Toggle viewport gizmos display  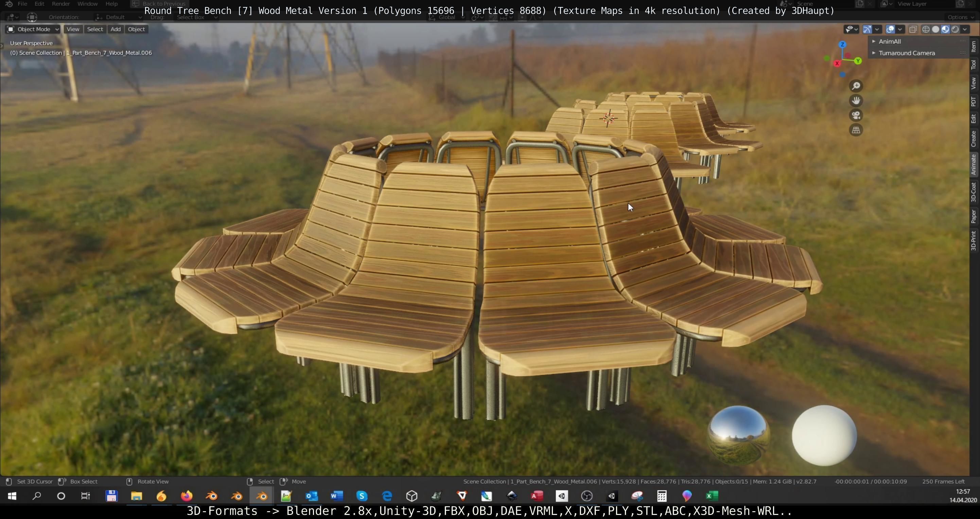click(868, 29)
